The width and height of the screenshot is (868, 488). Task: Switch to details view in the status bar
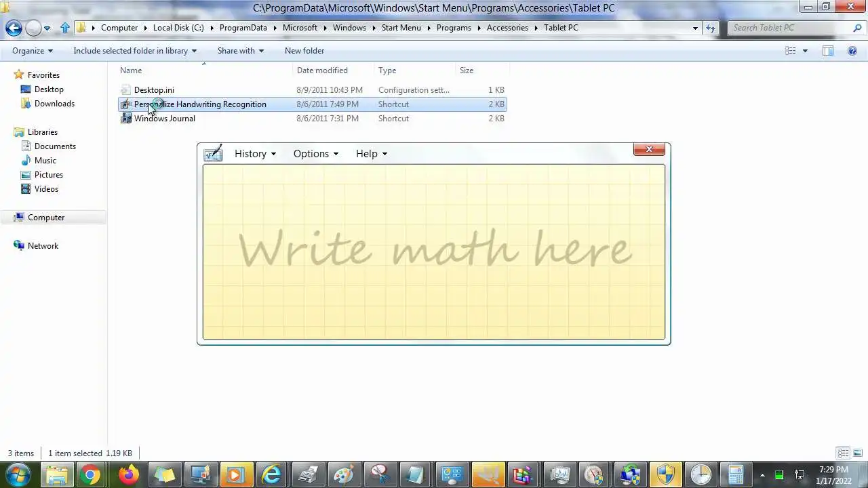pos(843,453)
